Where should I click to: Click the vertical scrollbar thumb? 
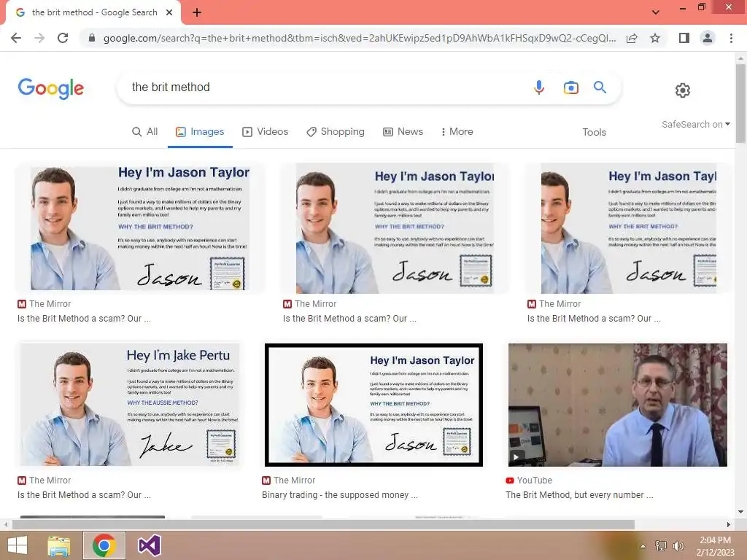pos(740,102)
